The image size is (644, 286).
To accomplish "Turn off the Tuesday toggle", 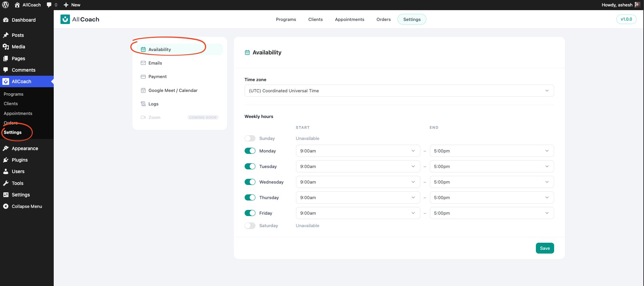I will (x=250, y=166).
